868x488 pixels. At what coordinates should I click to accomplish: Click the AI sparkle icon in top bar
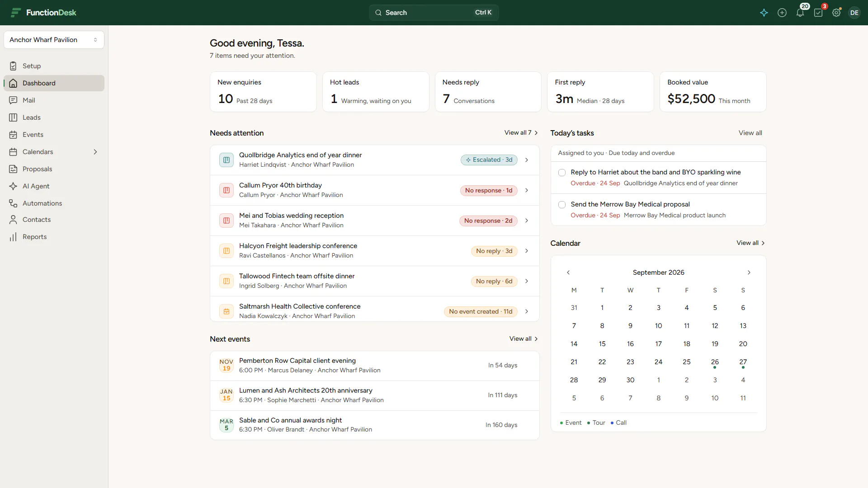[x=764, y=13]
